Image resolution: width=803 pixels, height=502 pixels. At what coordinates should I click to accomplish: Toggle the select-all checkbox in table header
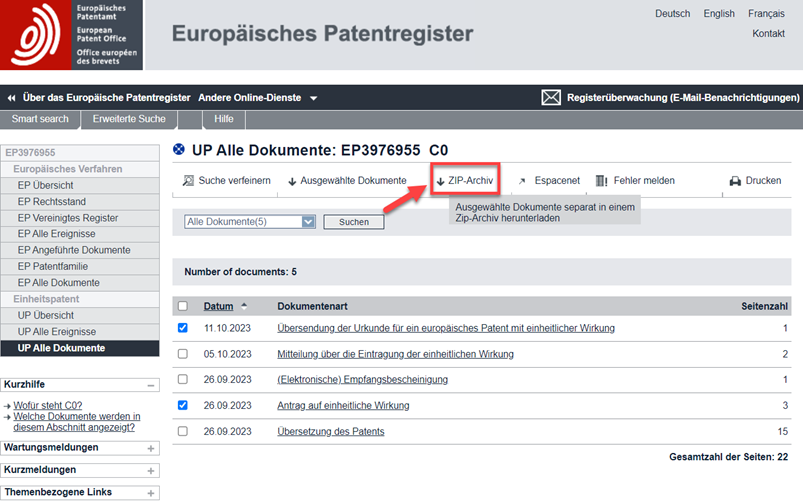182,306
